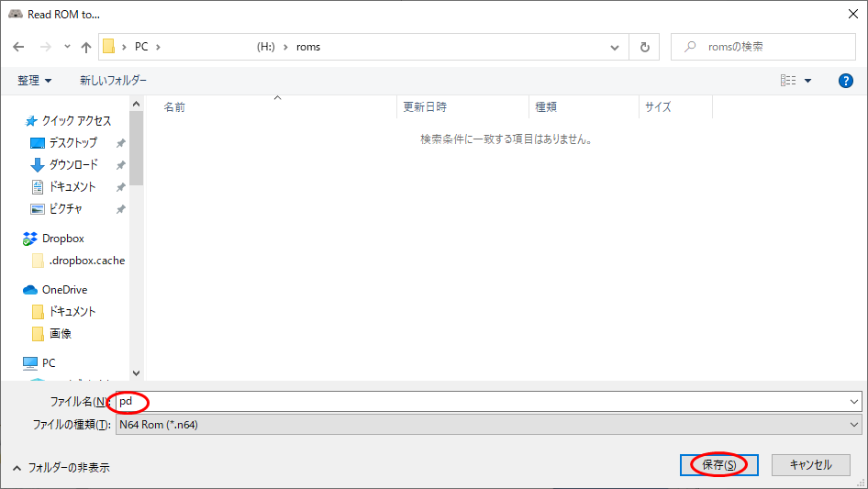Click the roms breadcrumb
This screenshot has width=868, height=489.
coord(308,47)
